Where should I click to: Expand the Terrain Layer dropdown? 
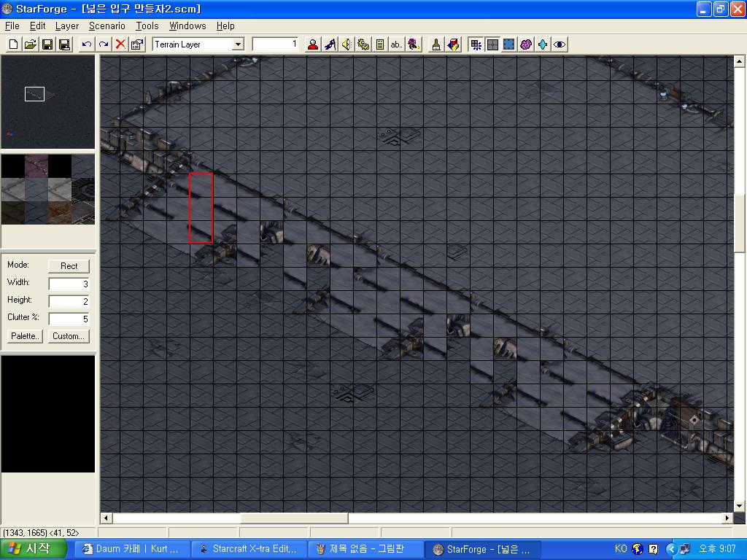point(238,44)
